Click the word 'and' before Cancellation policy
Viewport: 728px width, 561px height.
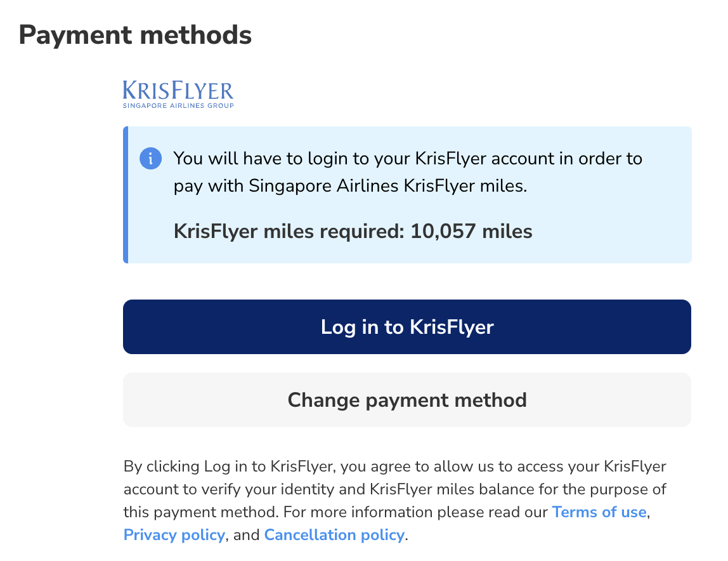click(x=247, y=535)
